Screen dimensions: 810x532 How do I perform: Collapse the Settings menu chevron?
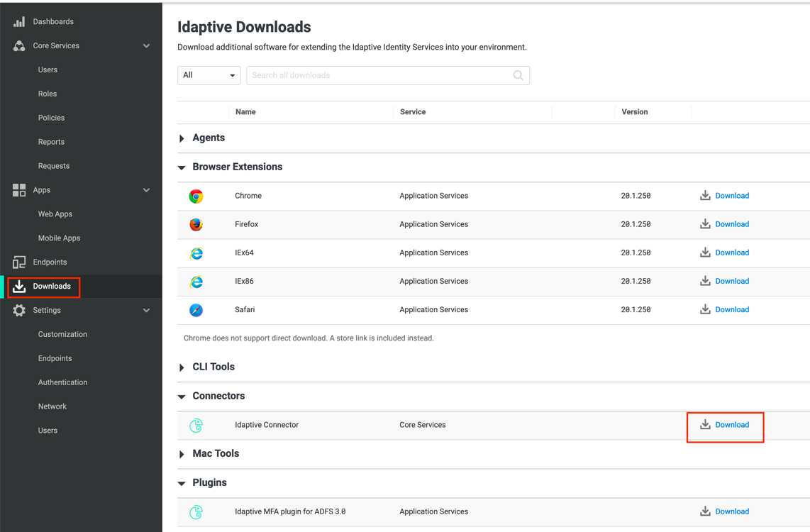click(x=147, y=310)
